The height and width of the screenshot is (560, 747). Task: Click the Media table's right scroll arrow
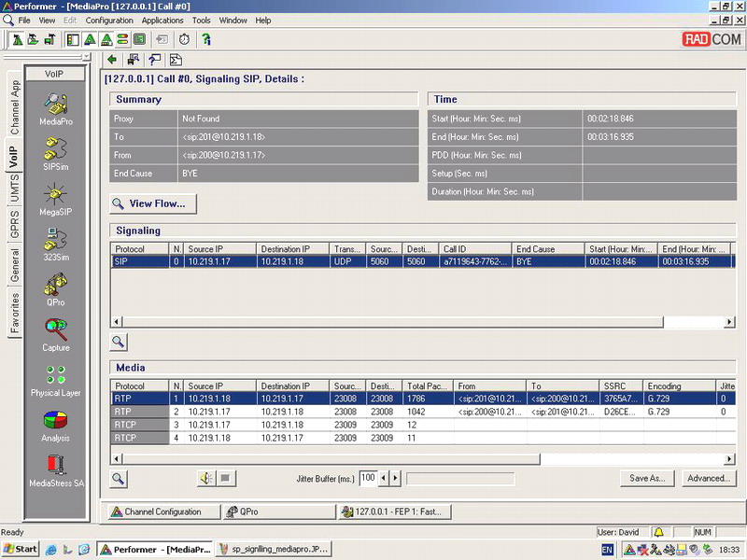(x=729, y=459)
